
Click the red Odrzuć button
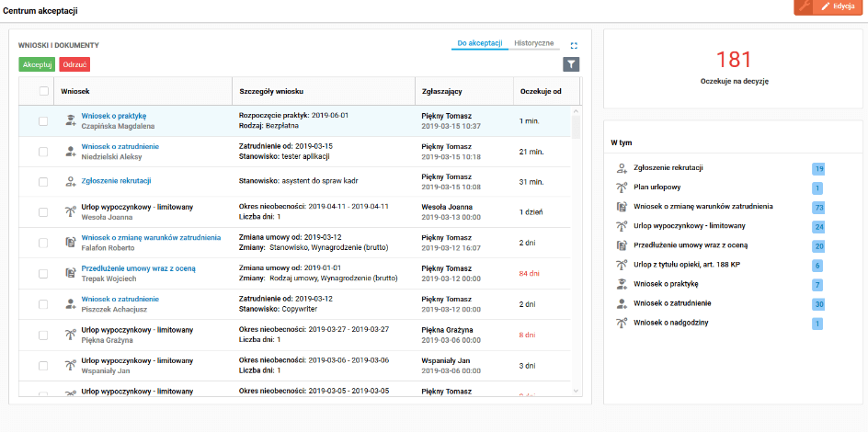(x=74, y=64)
